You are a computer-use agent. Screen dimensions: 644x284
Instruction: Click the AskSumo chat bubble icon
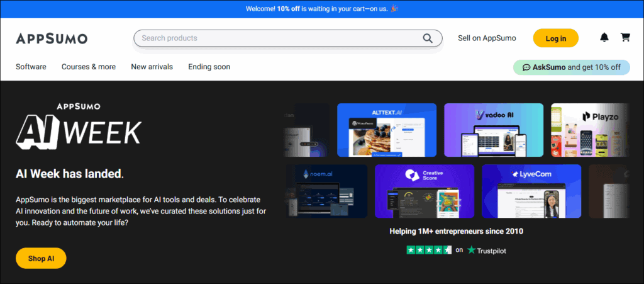click(526, 67)
